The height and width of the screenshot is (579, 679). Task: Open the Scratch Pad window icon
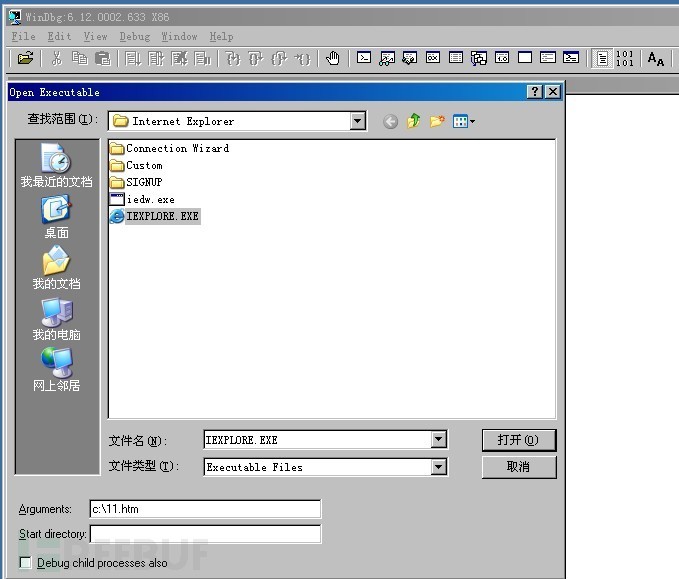(x=525, y=58)
